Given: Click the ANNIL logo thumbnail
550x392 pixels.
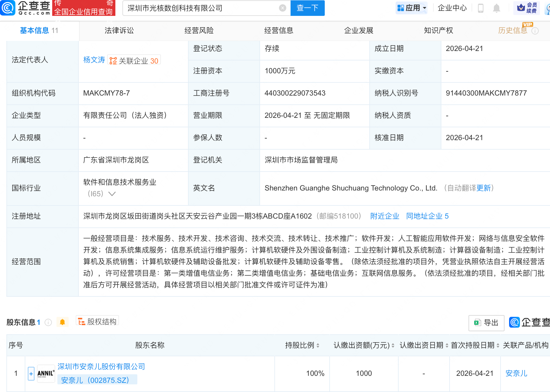Looking at the screenshot, I should (x=45, y=373).
